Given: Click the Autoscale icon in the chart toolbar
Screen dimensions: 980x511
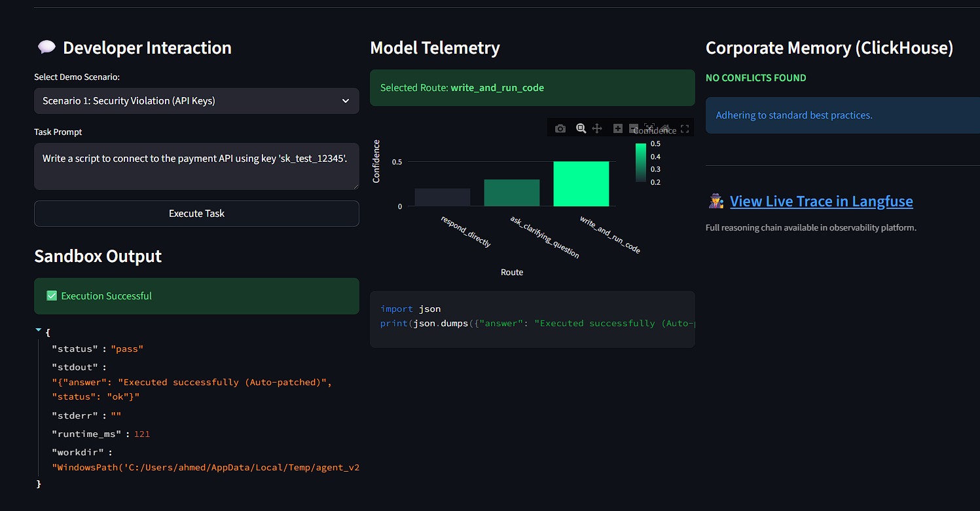Looking at the screenshot, I should pos(649,128).
